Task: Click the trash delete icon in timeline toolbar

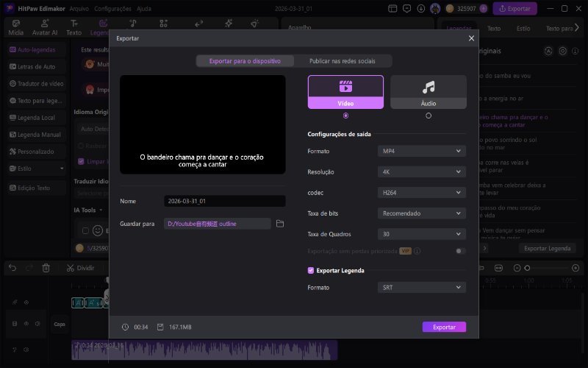Action: pos(46,268)
